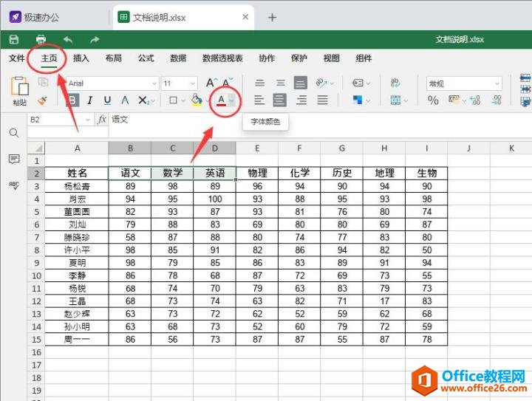The width and height of the screenshot is (532, 401).
Task: Click the Copy icon beside Paste
Action: coord(43,82)
